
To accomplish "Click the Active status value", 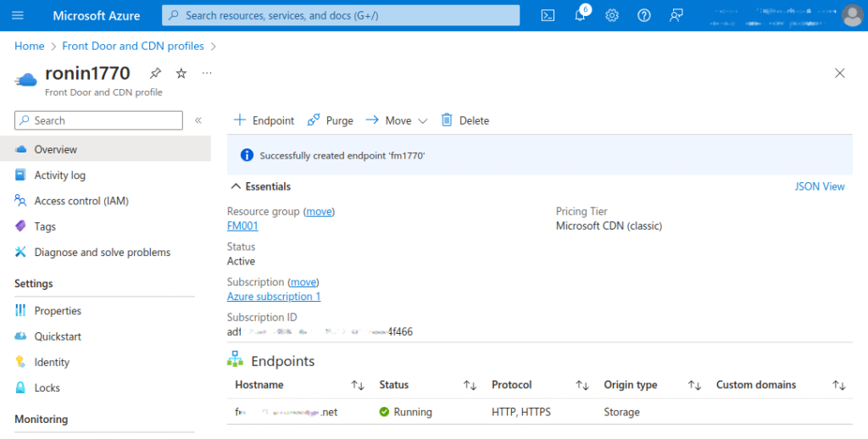I will pyautogui.click(x=241, y=261).
